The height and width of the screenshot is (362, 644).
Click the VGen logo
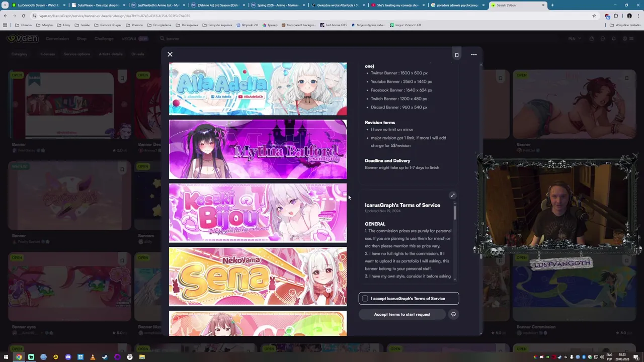23,39
